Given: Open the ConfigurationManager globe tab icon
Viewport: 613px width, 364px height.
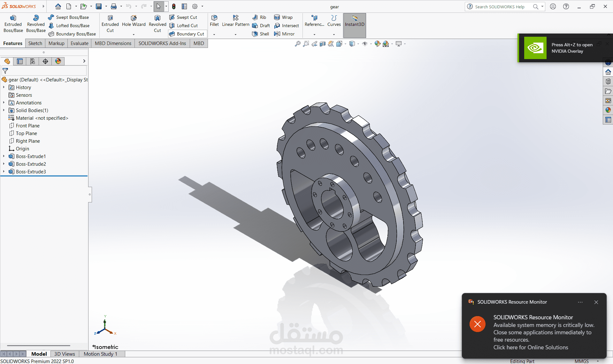Looking at the screenshot, I should pyautogui.click(x=58, y=61).
